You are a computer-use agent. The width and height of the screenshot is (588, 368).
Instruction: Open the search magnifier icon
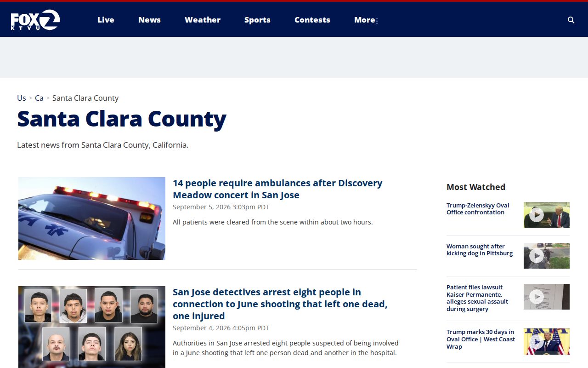[571, 20]
